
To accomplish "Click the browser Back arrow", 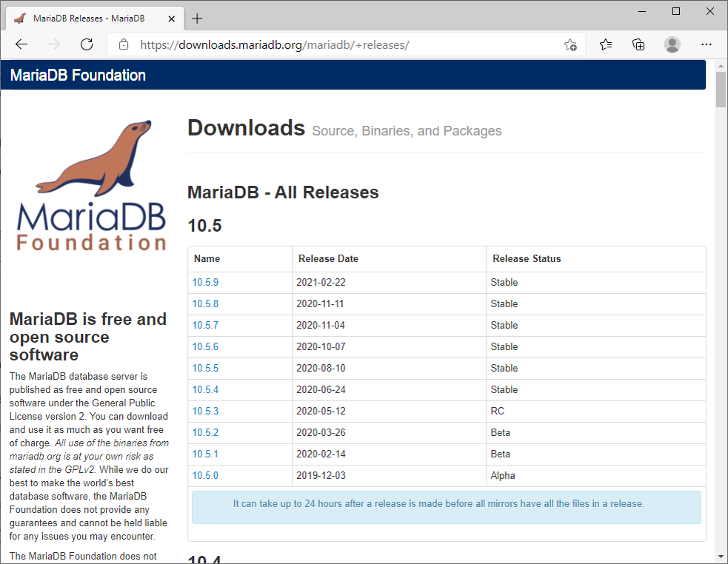I will [x=21, y=44].
